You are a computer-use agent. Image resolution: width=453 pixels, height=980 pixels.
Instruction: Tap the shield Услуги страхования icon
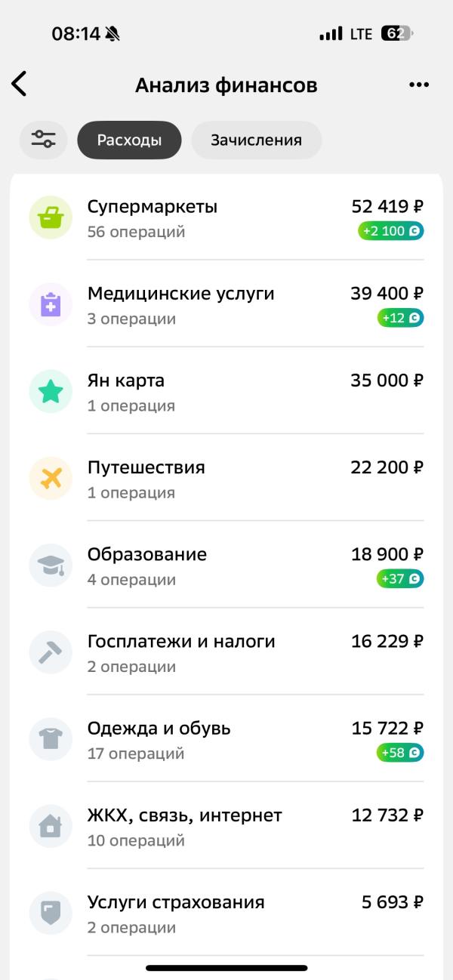tap(51, 913)
